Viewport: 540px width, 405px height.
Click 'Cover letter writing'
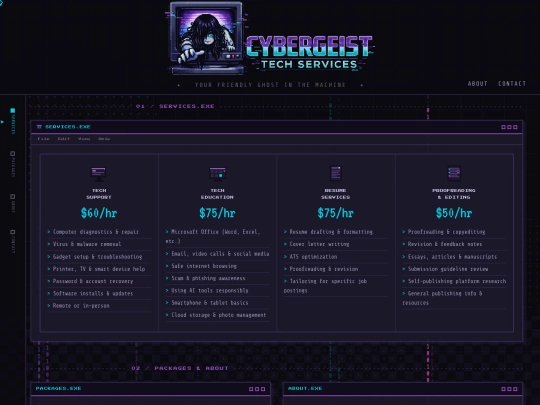pos(319,244)
